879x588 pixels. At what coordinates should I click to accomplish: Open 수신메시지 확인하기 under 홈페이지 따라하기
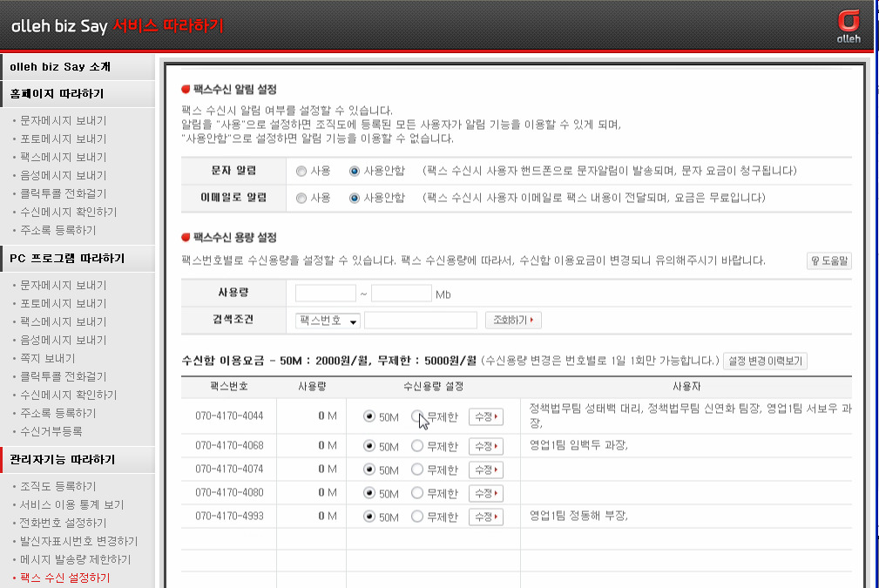69,212
